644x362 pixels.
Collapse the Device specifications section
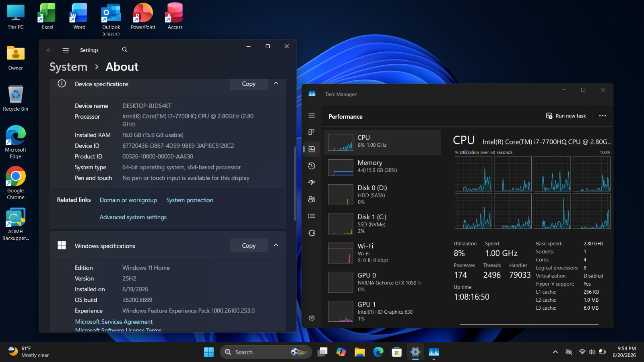pyautogui.click(x=276, y=83)
